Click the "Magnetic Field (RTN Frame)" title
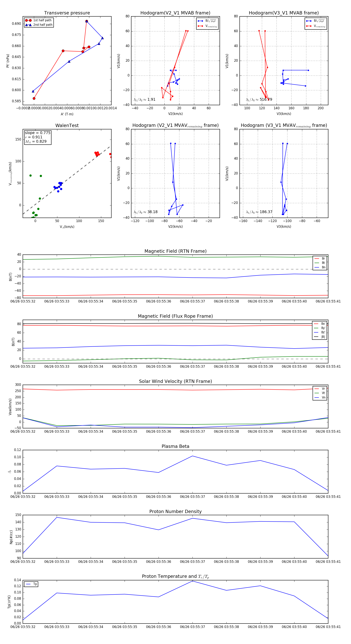This screenshot has width=351, height=644. [175, 251]
